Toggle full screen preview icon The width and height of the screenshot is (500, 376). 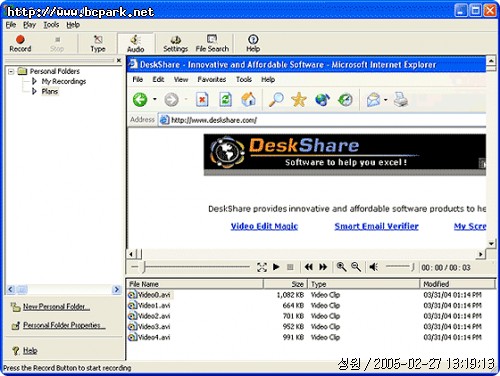[262, 267]
